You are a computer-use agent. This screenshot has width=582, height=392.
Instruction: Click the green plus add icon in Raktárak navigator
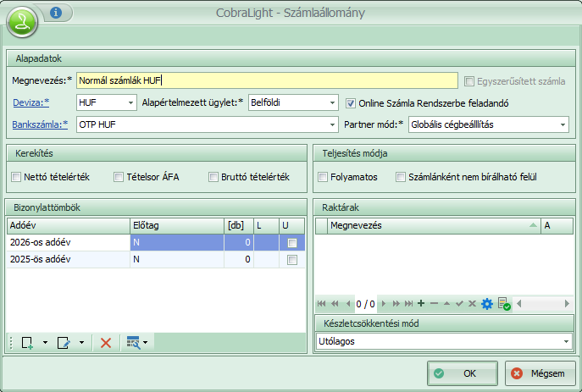click(421, 303)
